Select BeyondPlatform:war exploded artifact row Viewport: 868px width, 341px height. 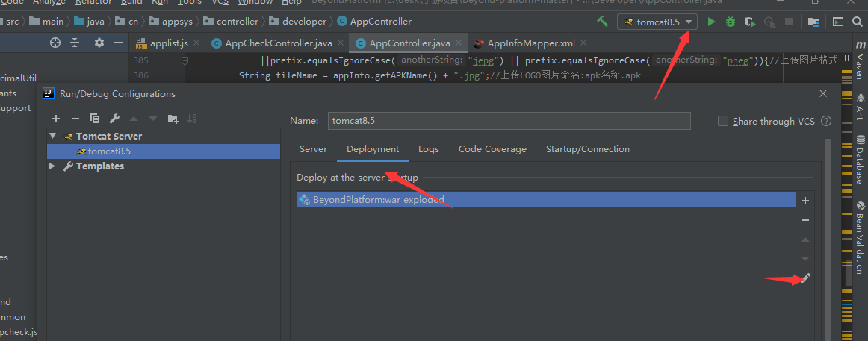tap(546, 199)
